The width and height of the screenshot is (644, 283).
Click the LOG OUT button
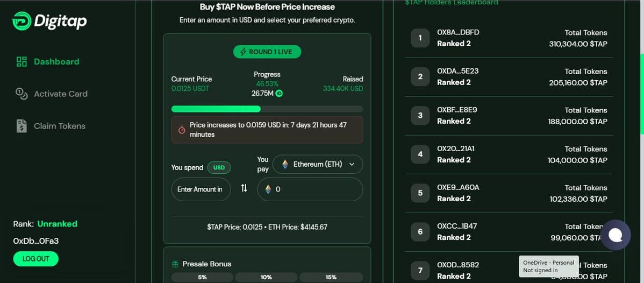tap(35, 259)
